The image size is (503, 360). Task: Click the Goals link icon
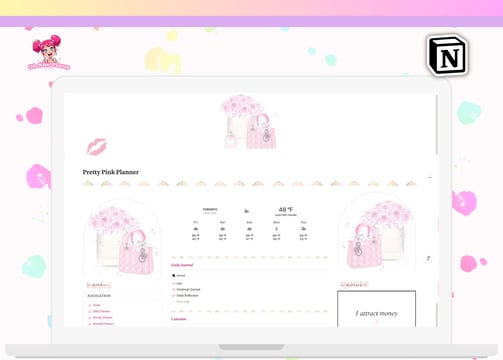pyautogui.click(x=89, y=305)
